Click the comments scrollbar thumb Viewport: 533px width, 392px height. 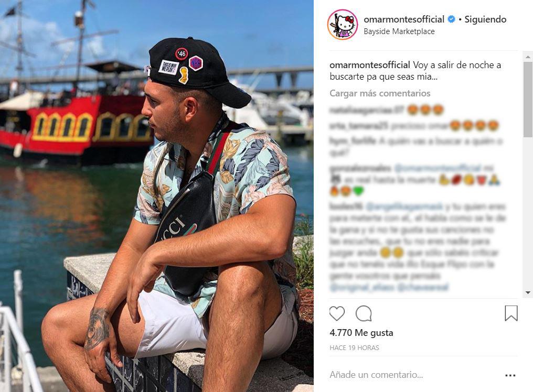coord(528,100)
